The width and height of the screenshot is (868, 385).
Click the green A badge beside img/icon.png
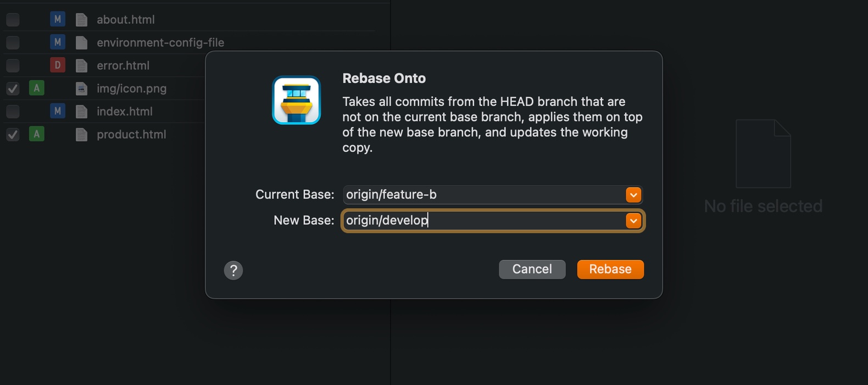pyautogui.click(x=36, y=88)
